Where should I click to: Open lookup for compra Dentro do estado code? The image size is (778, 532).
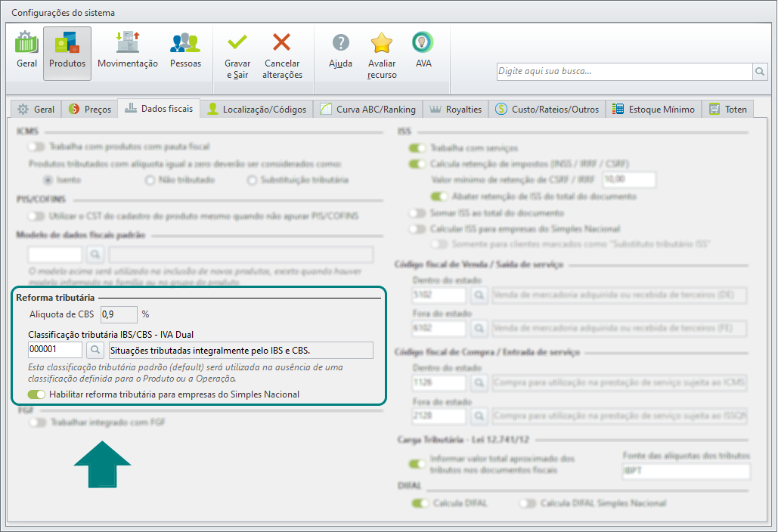(479, 383)
